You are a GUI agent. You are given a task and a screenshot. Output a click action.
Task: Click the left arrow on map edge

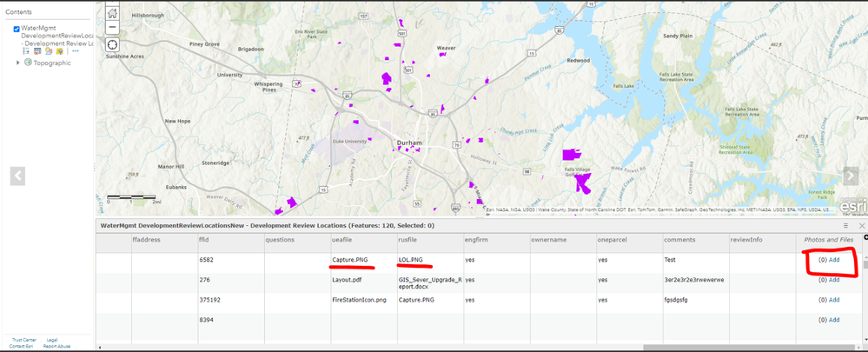17,176
